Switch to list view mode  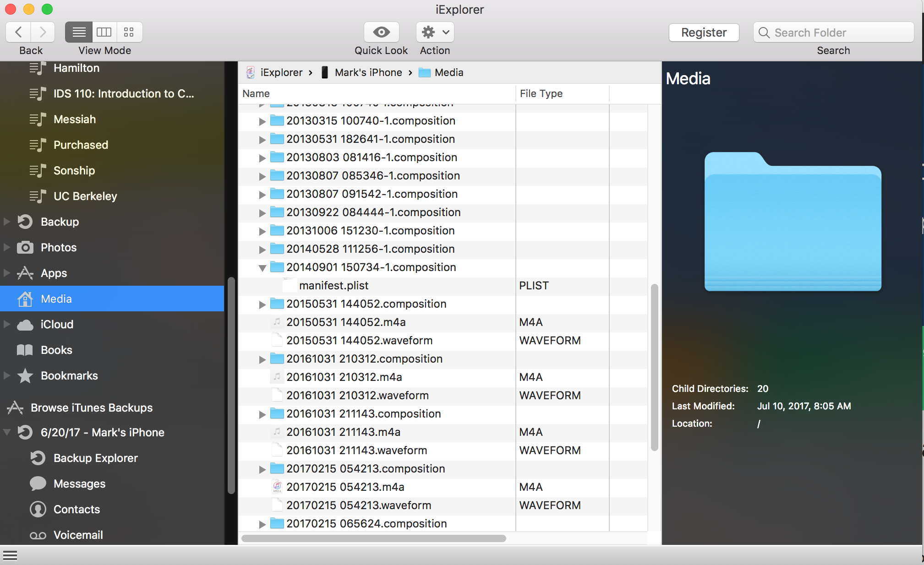[x=79, y=33]
